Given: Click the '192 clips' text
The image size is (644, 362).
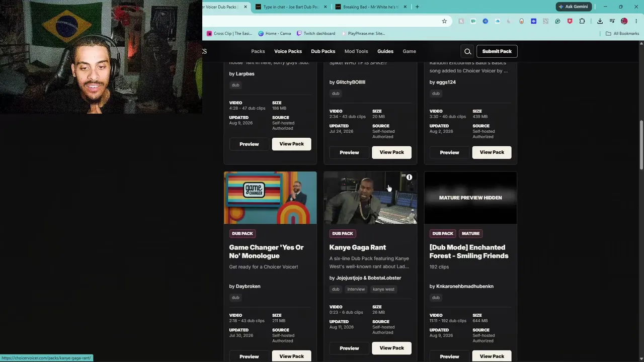Looking at the screenshot, I should point(439,267).
